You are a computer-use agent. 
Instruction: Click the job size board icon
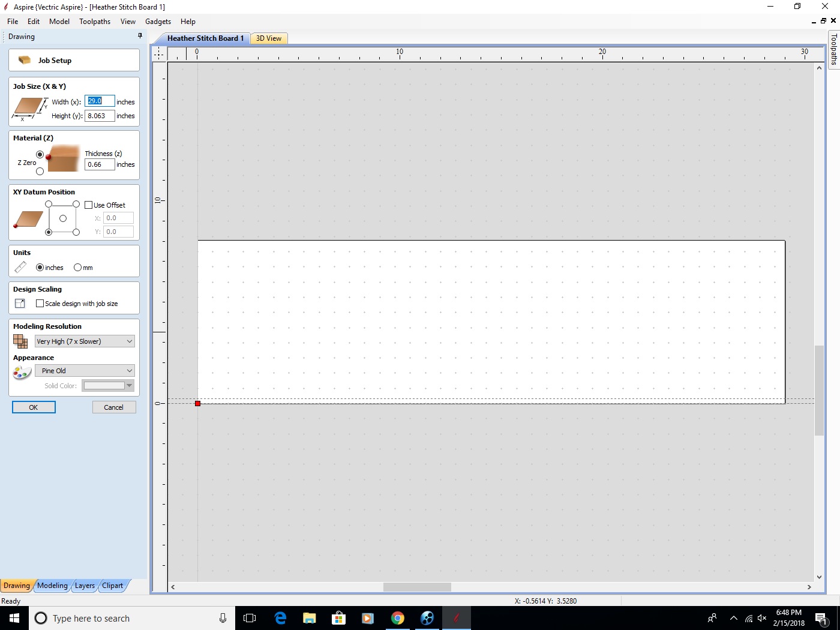pyautogui.click(x=29, y=108)
